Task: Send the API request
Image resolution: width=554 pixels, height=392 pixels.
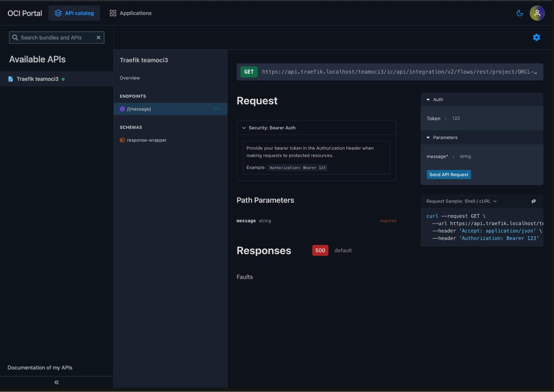Action: click(449, 175)
